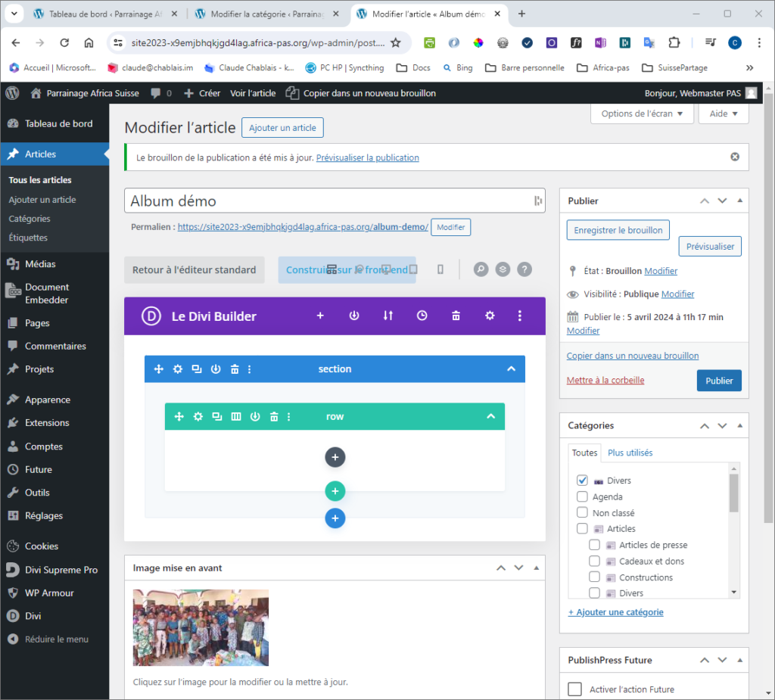Click the section's duplicate icon
Image resolution: width=775 pixels, height=700 pixels.
coord(197,369)
